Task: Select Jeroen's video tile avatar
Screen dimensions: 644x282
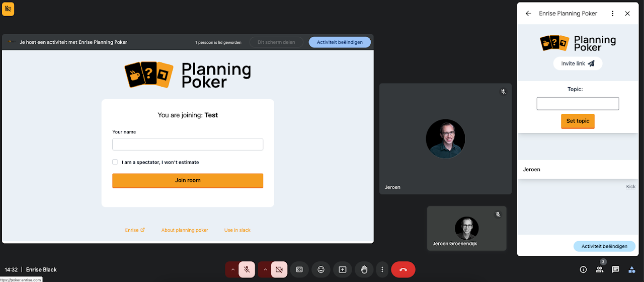Action: pos(445,139)
